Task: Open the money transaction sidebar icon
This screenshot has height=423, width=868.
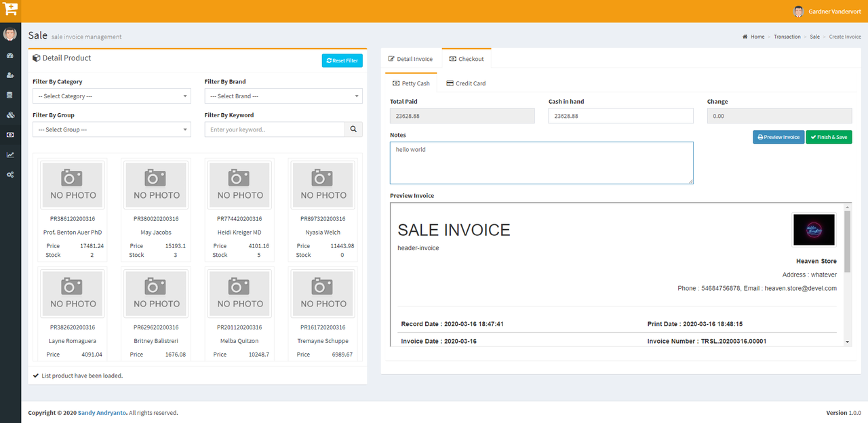Action: (10, 135)
